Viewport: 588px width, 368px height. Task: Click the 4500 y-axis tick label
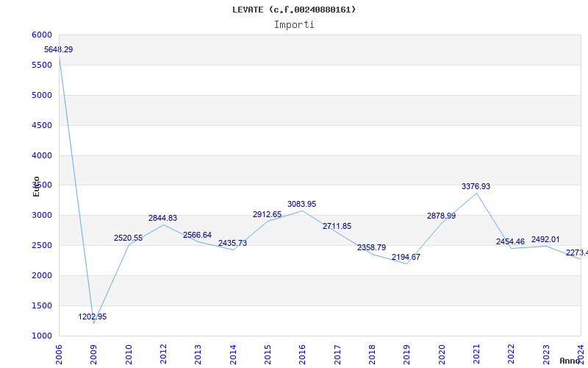pyautogui.click(x=42, y=125)
